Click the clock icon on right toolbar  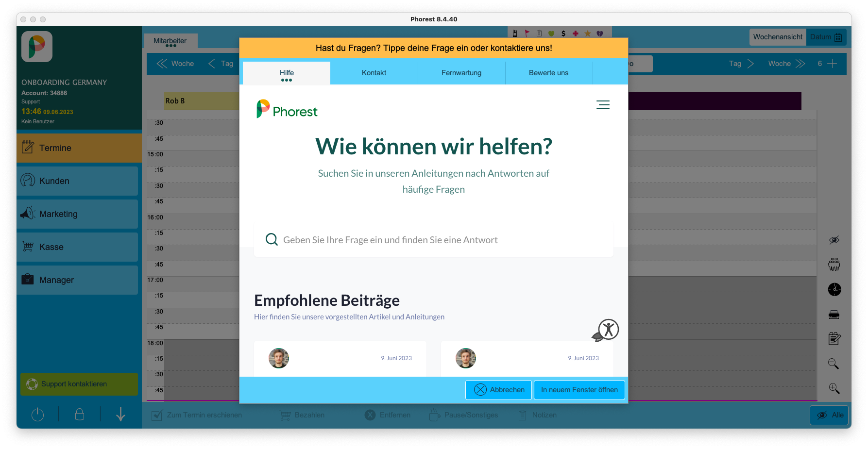[834, 289]
